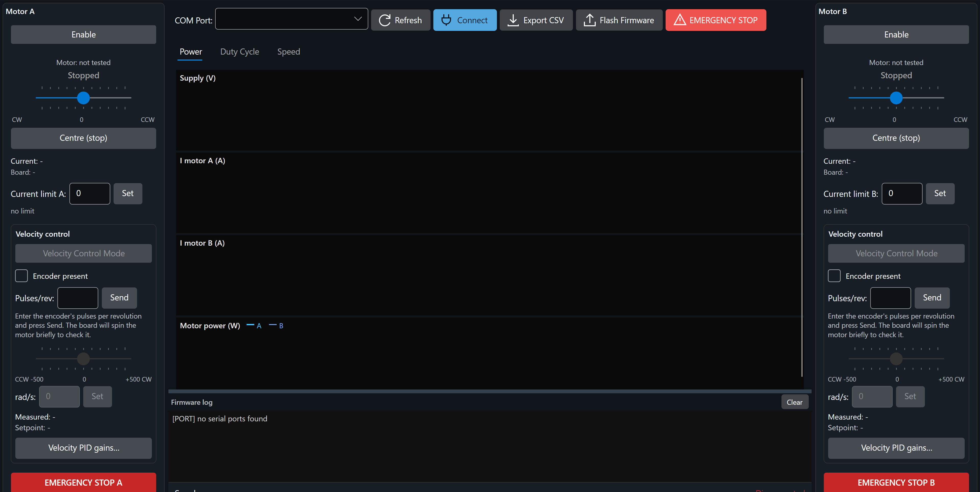Image resolution: width=980 pixels, height=492 pixels.
Task: Tick Encoder present for Motor A
Action: tap(21, 276)
